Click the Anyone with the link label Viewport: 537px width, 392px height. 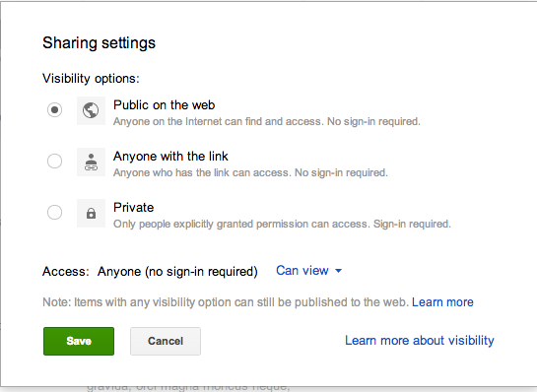[170, 157]
